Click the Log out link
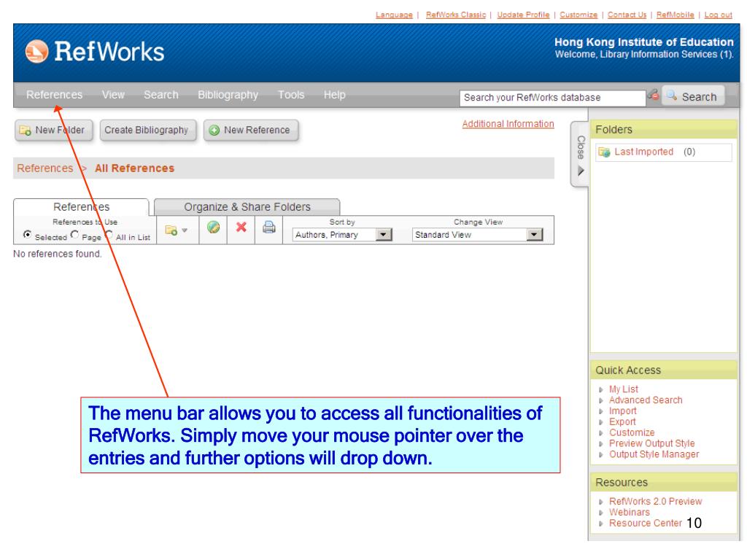Screen dimensions: 747x560 (718, 15)
